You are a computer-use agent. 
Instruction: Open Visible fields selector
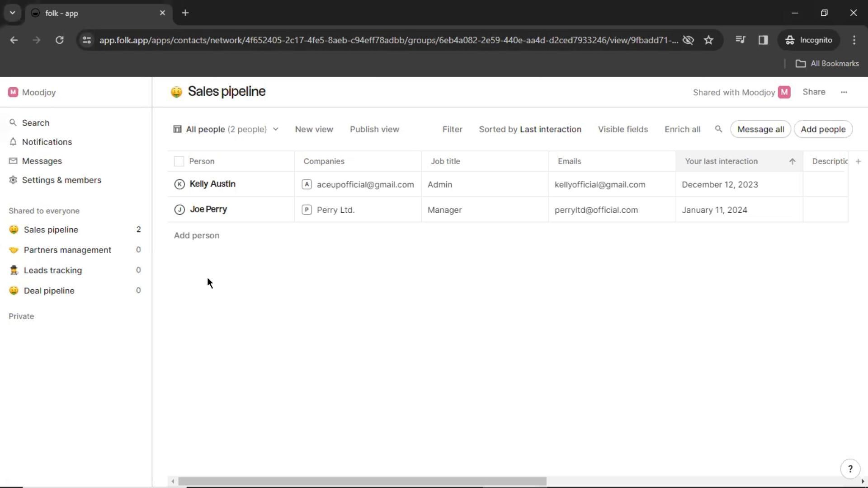(x=623, y=129)
